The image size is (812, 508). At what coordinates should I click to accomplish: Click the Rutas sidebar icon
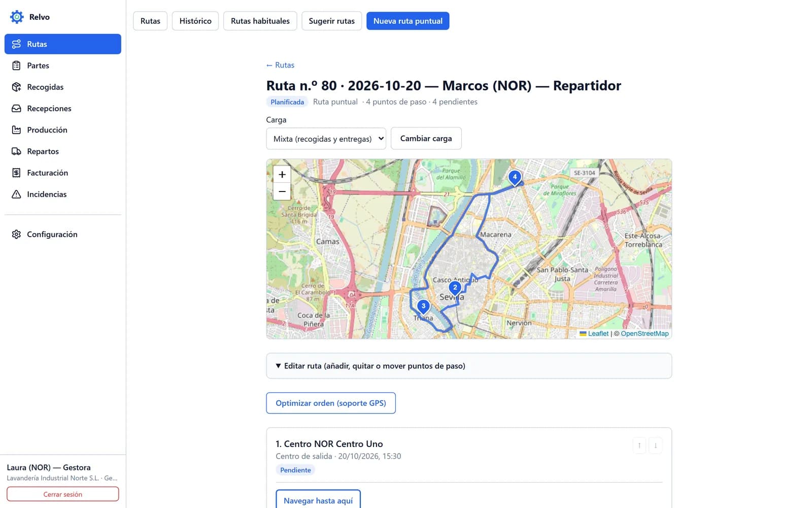[x=16, y=44]
